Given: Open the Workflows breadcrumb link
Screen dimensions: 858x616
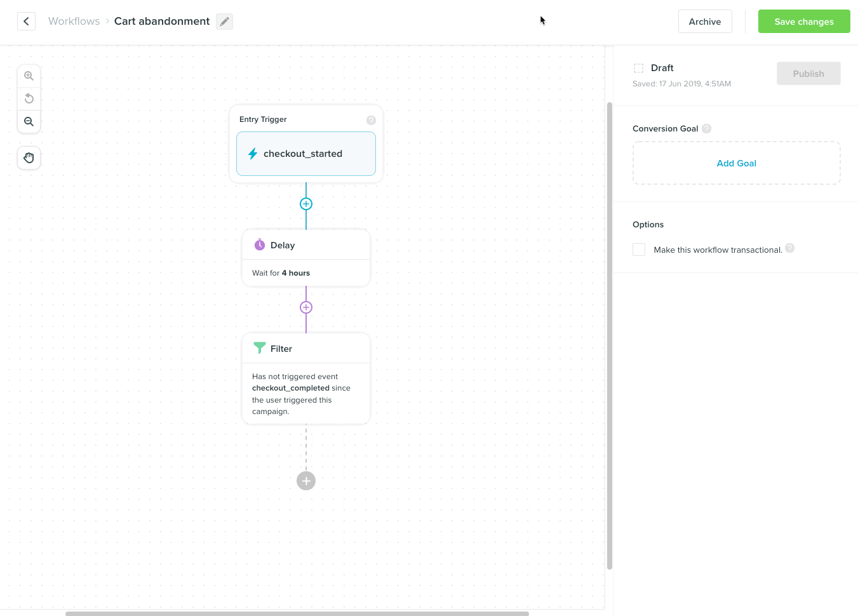Looking at the screenshot, I should click(x=74, y=21).
